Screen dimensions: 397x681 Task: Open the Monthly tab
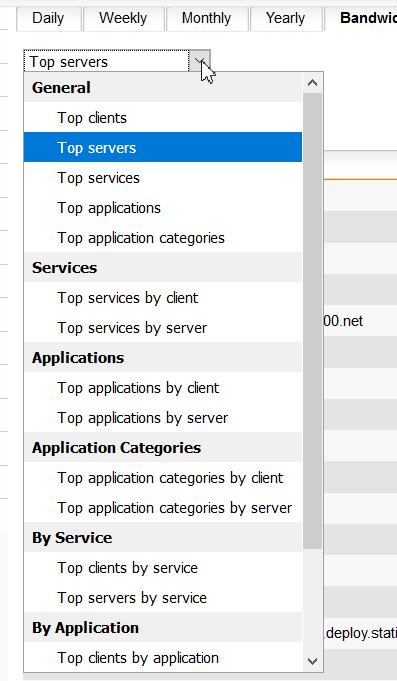[206, 18]
